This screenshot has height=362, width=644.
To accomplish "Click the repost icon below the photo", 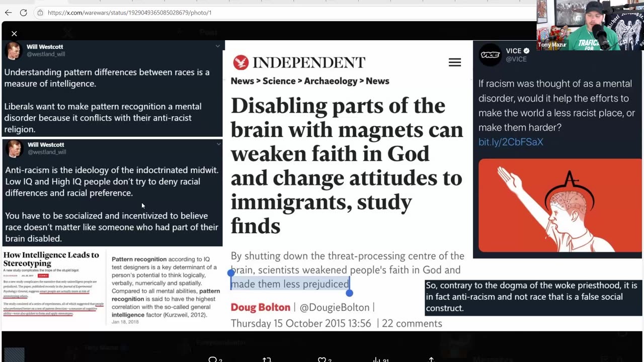I will pos(267,359).
